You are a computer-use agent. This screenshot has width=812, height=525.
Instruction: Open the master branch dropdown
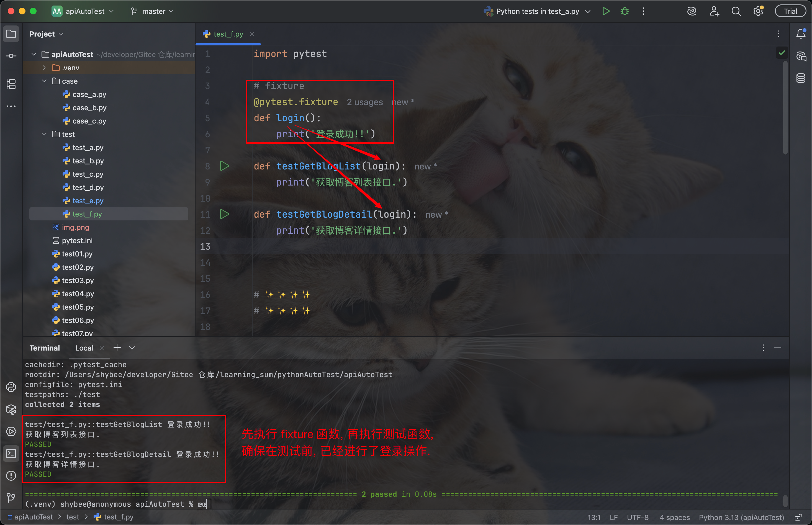point(153,11)
